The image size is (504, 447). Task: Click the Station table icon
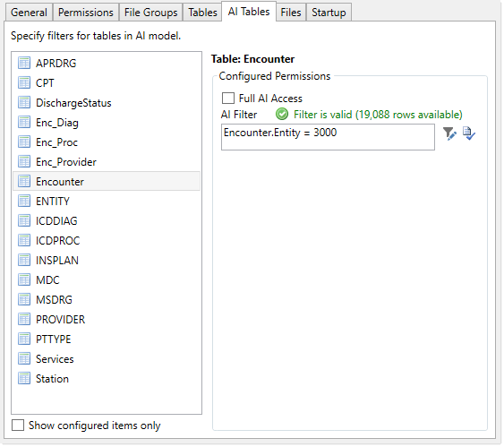[24, 378]
